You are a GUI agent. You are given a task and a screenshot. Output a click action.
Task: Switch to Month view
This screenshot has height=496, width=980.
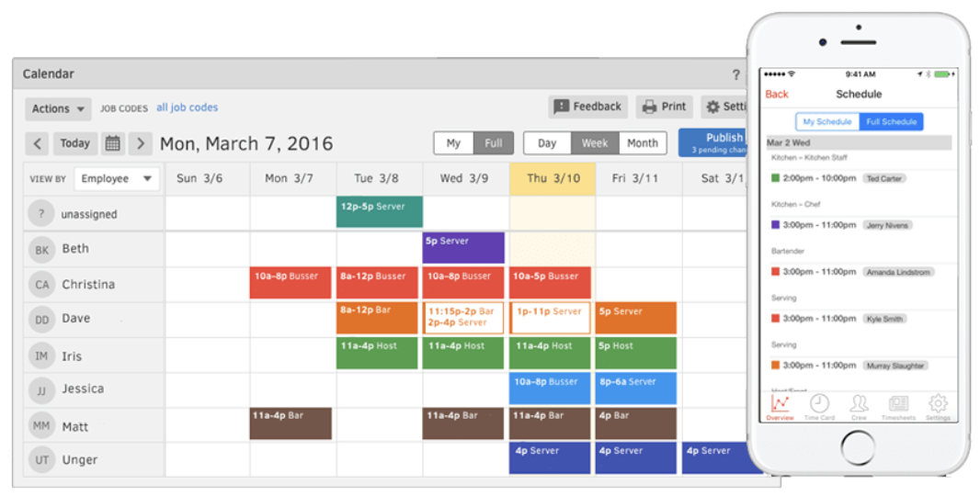click(643, 143)
